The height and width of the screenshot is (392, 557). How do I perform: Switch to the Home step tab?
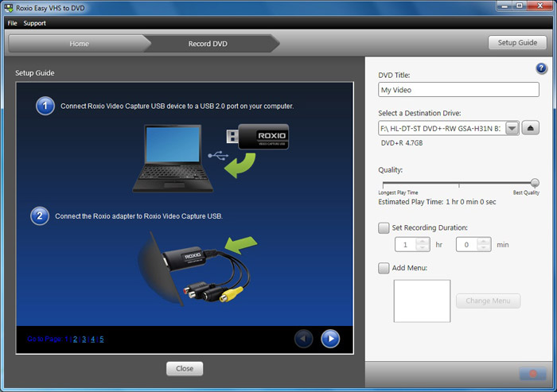pos(80,44)
